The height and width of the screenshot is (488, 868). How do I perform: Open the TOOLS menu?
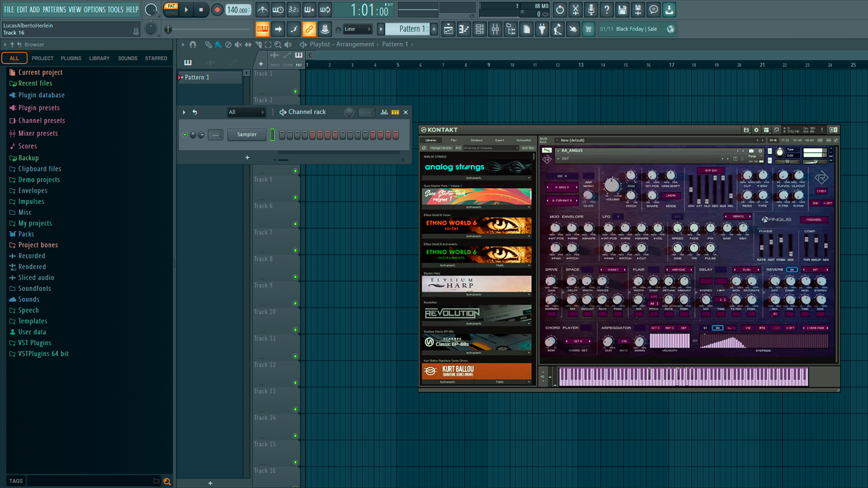click(x=116, y=10)
